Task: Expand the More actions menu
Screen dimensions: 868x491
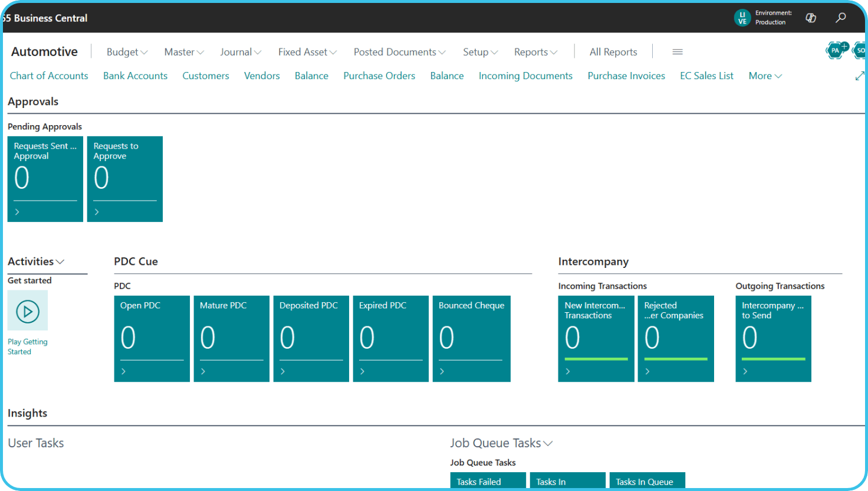Action: point(765,76)
